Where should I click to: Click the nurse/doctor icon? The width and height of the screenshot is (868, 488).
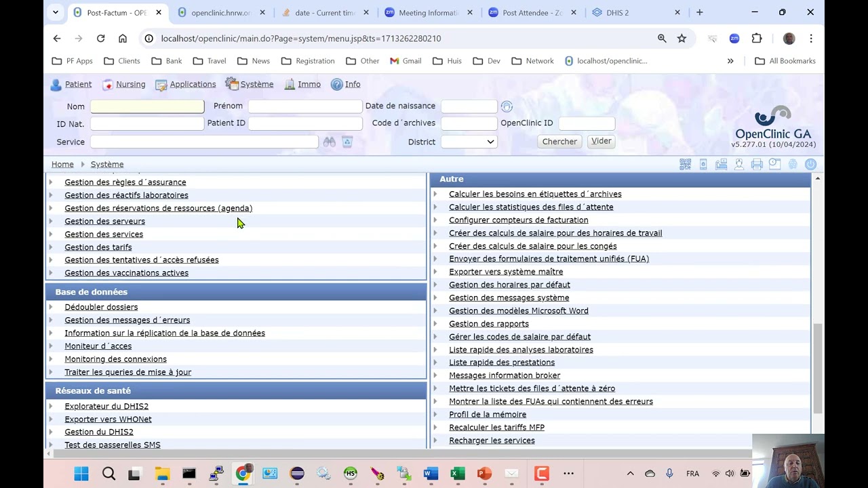pos(739,165)
